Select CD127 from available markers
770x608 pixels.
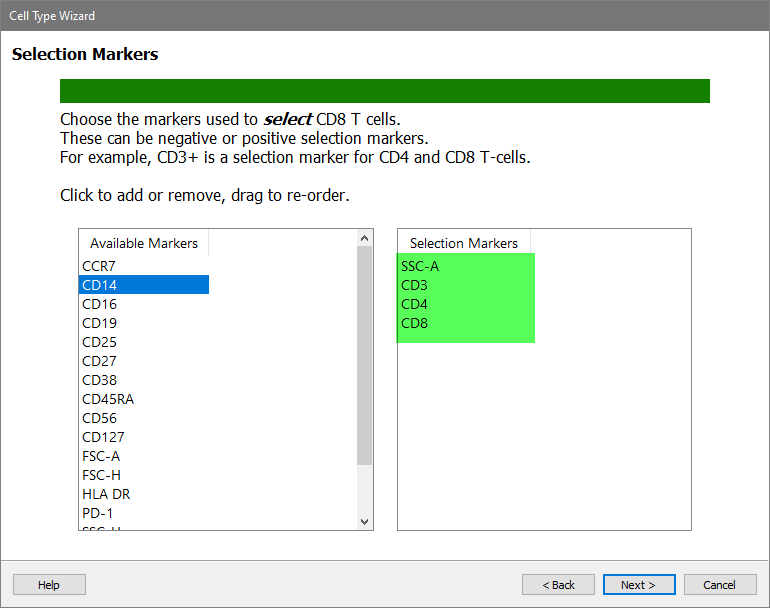pos(103,437)
